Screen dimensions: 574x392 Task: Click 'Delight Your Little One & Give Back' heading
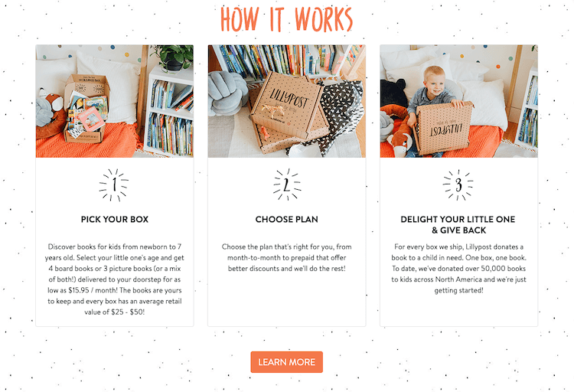(x=458, y=224)
